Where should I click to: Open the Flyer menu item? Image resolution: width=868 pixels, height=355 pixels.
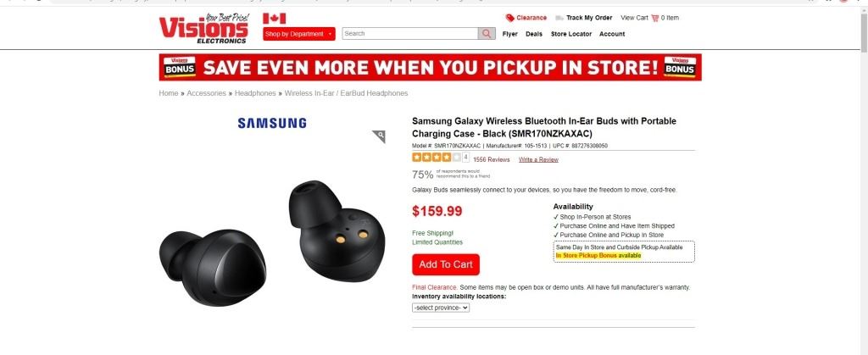coord(509,34)
